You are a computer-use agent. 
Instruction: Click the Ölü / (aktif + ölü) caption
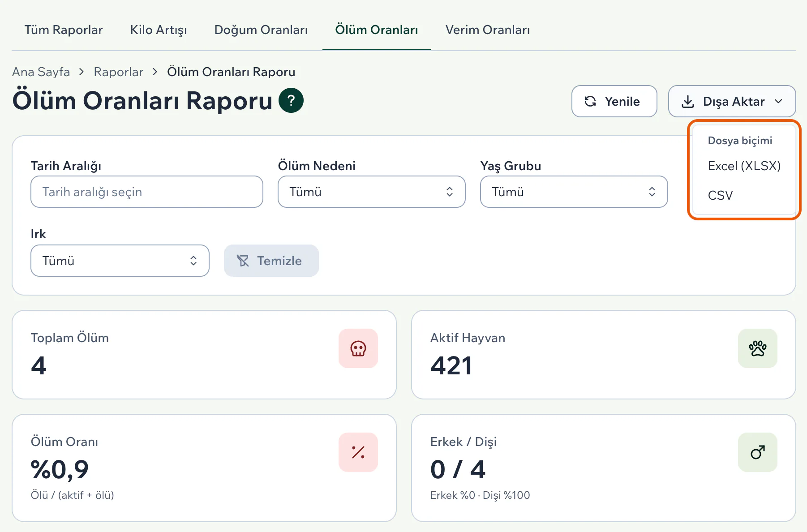pyautogui.click(x=73, y=495)
